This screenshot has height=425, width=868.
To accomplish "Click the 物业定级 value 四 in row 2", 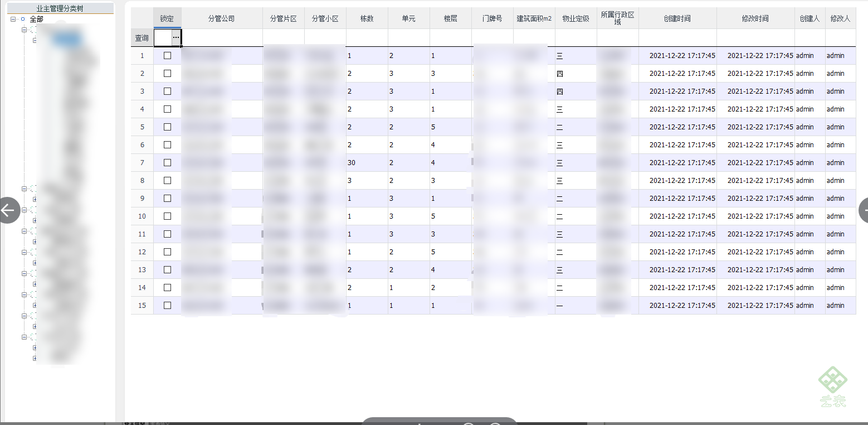I will tap(560, 74).
